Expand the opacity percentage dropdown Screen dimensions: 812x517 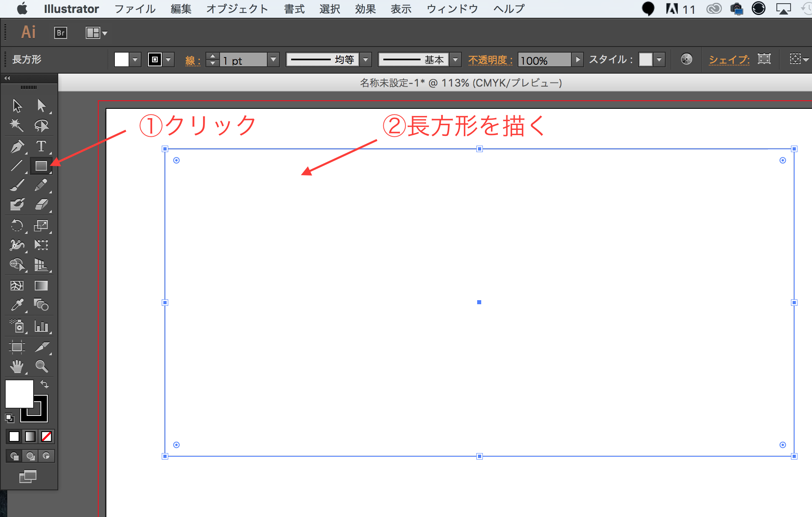(577, 60)
